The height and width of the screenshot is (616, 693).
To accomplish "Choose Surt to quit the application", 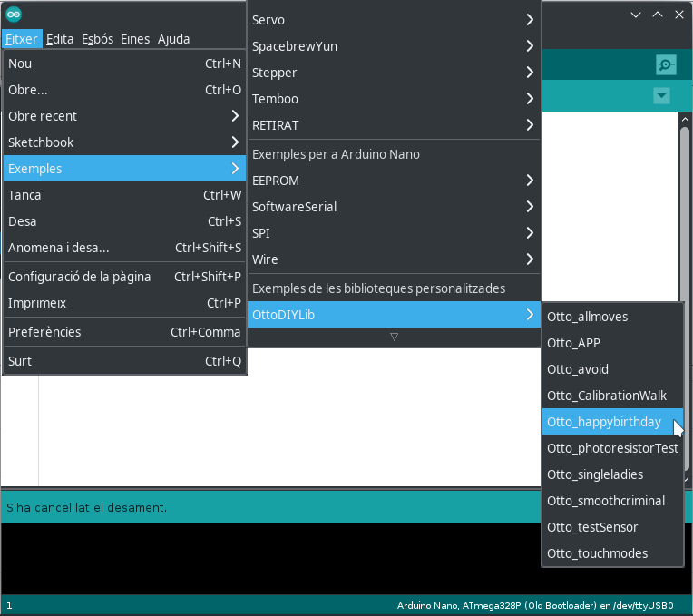I will [124, 361].
